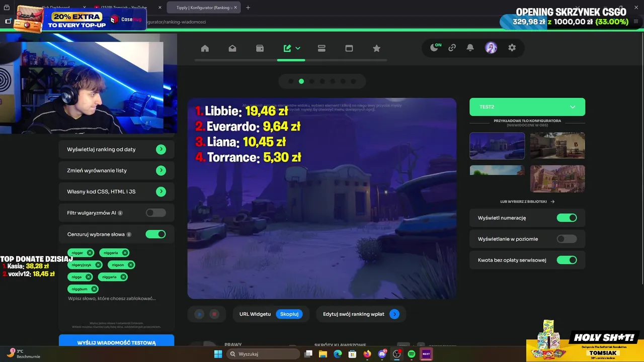Image resolution: width=644 pixels, height=362 pixels.
Task: Open 'Własny kod CSS, HTML i JS' arrow
Action: coord(161,192)
